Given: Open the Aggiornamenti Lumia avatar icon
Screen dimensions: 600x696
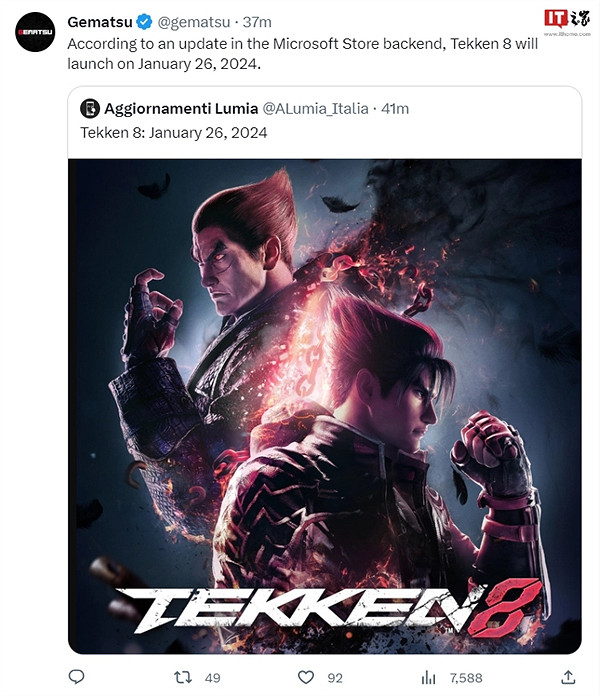Looking at the screenshot, I should [x=91, y=108].
